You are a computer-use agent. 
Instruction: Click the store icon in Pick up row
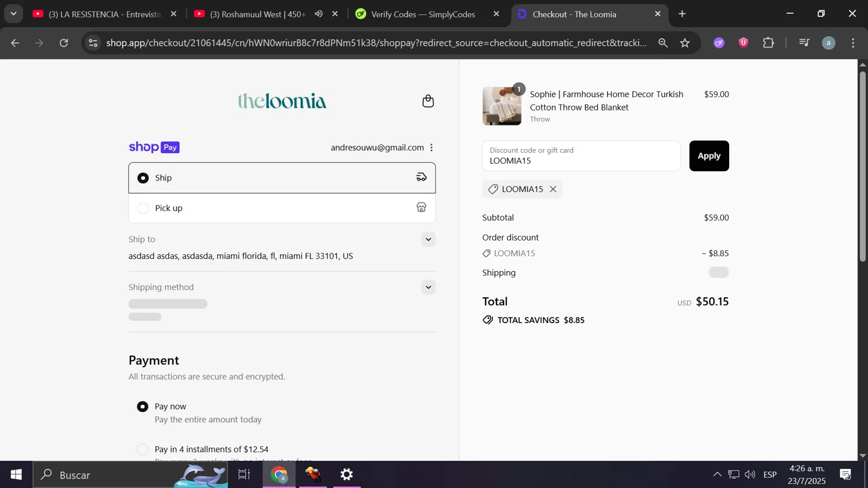click(x=421, y=208)
